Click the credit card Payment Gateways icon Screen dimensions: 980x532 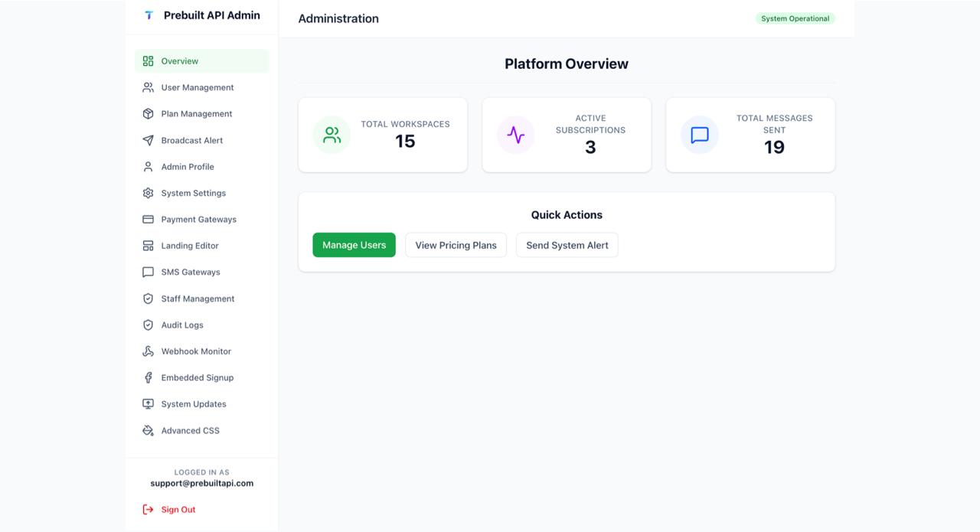[x=148, y=219]
